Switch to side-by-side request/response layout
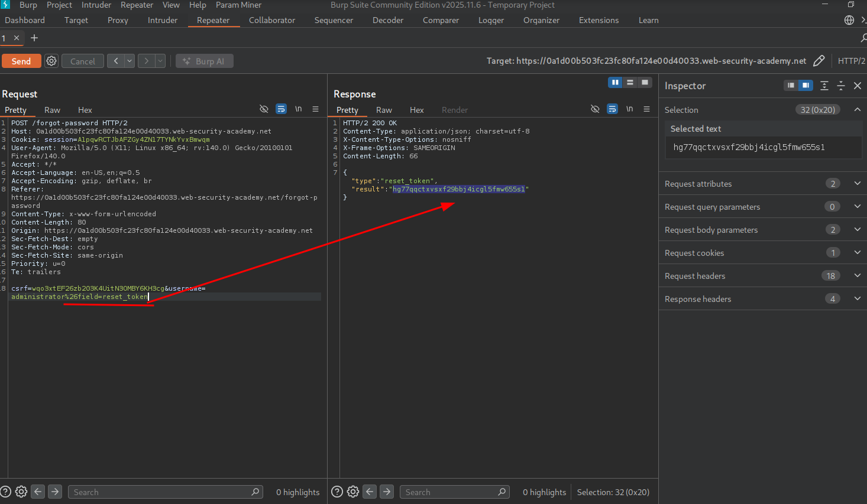 [x=616, y=83]
